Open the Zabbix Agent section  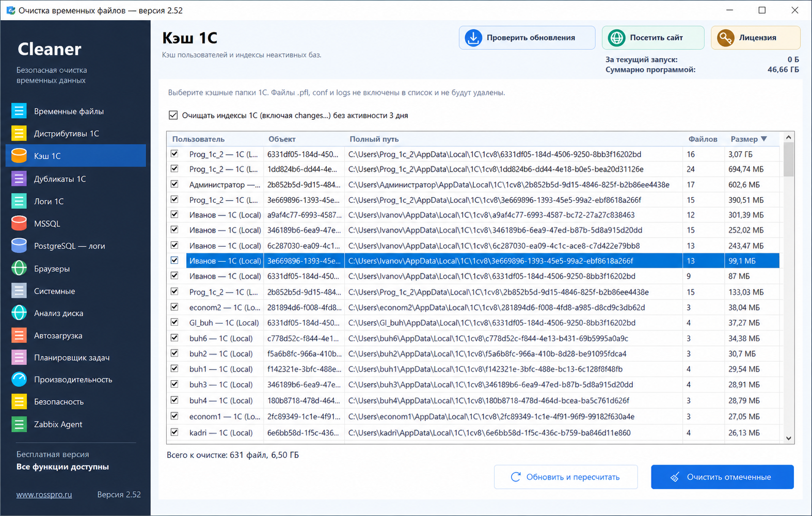tap(76, 424)
